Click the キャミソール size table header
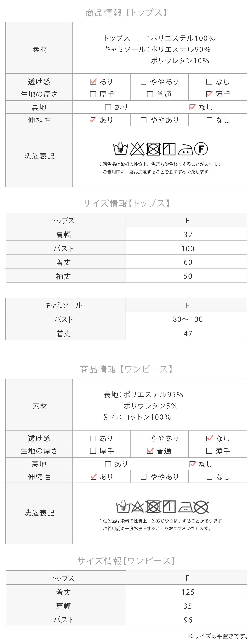The height and width of the screenshot is (644, 252). 66,305
